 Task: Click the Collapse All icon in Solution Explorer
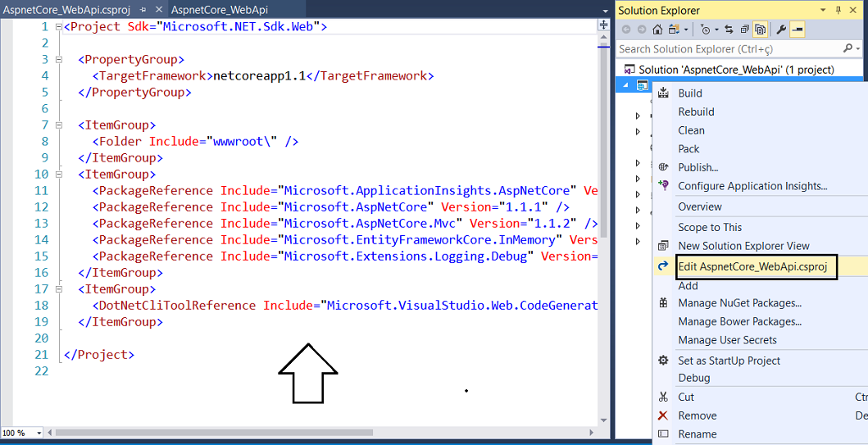pos(744,30)
